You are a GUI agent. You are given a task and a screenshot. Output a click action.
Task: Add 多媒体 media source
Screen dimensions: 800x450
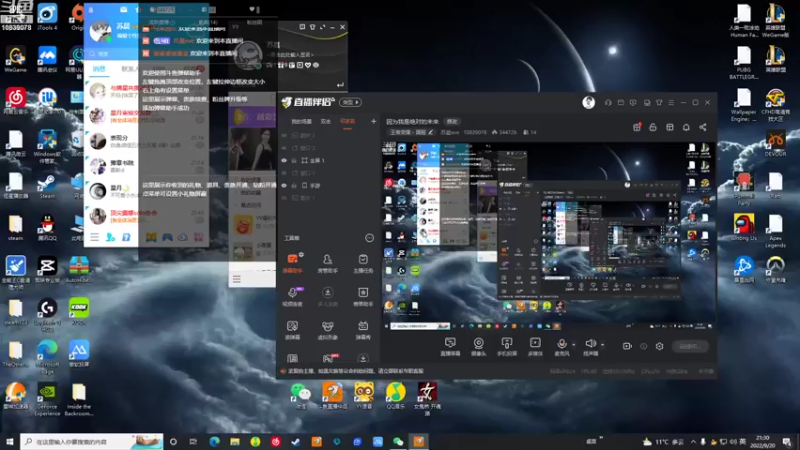(535, 346)
